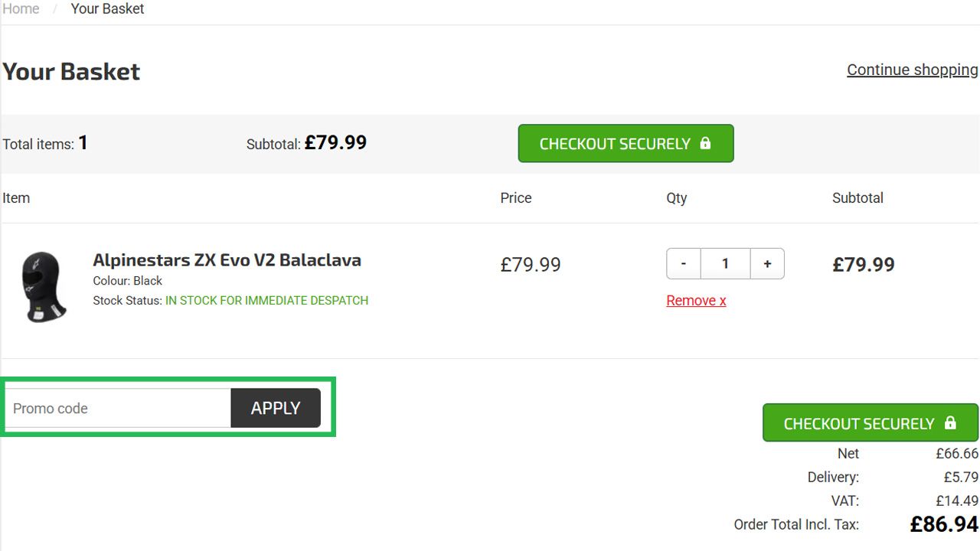Apply the promo code
The width and height of the screenshot is (980, 551).
[276, 409]
